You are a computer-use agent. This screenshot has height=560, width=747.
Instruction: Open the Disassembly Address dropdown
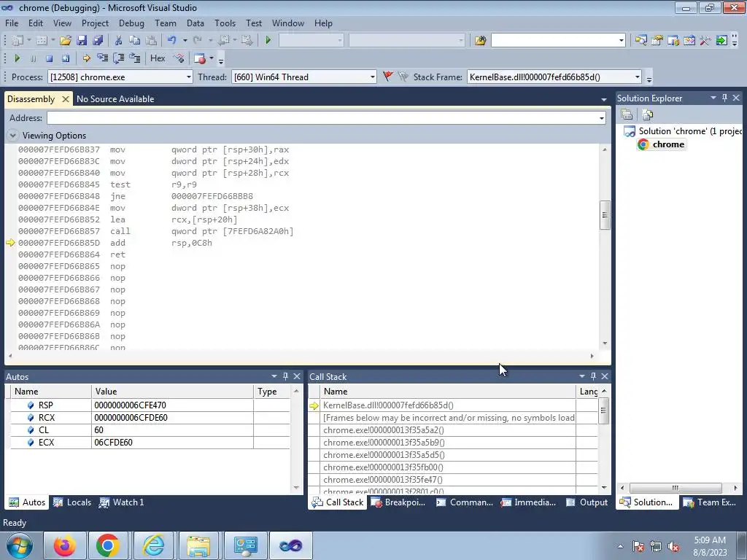602,117
